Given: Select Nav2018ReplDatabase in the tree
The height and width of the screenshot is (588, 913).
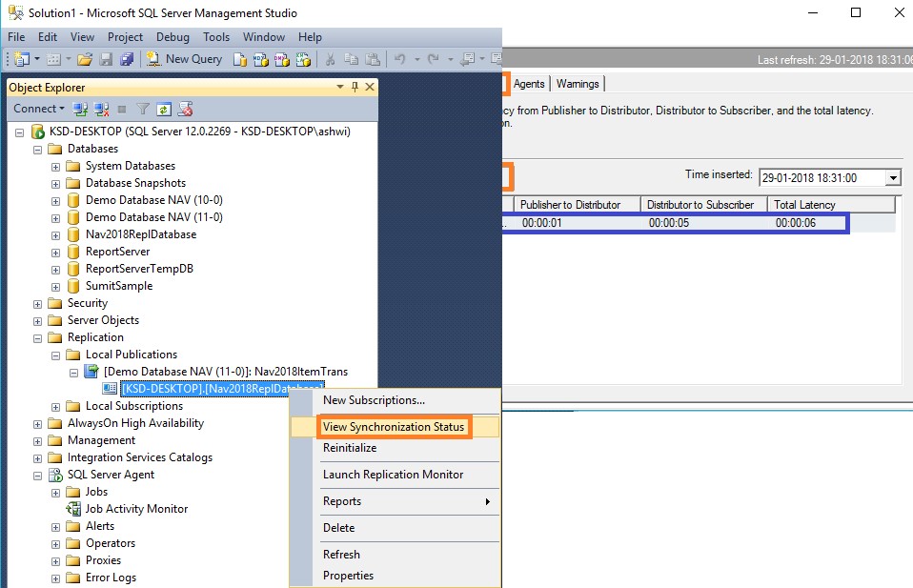Looking at the screenshot, I should pos(140,234).
